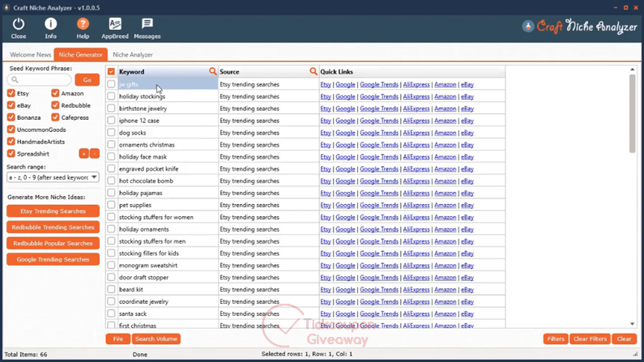Select the 'door draft stopper' keyword cell
644x362 pixels.
click(x=168, y=278)
